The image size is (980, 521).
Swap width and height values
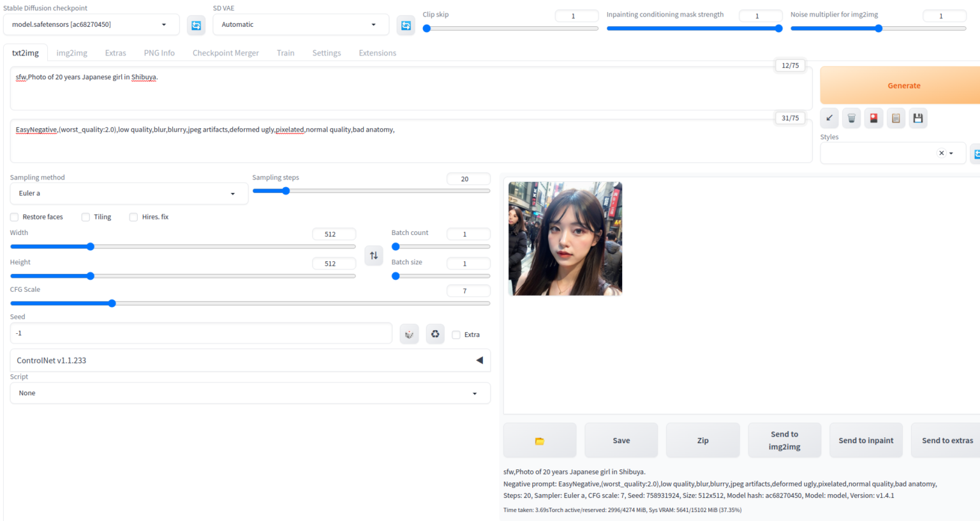pyautogui.click(x=374, y=255)
